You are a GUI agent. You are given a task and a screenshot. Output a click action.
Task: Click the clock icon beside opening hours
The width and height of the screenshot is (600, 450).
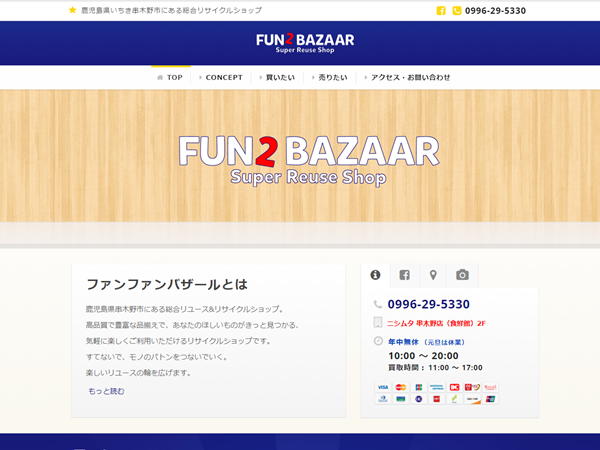[x=378, y=341]
